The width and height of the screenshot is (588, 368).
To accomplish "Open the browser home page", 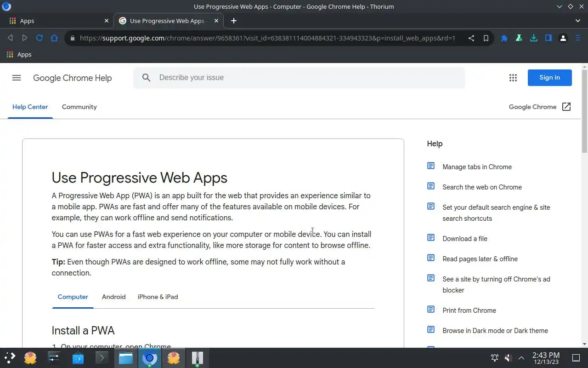I will [54, 38].
